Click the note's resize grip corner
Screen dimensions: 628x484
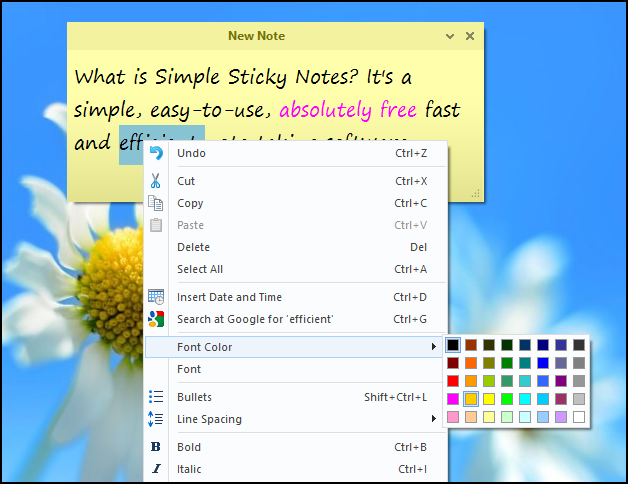click(x=475, y=194)
